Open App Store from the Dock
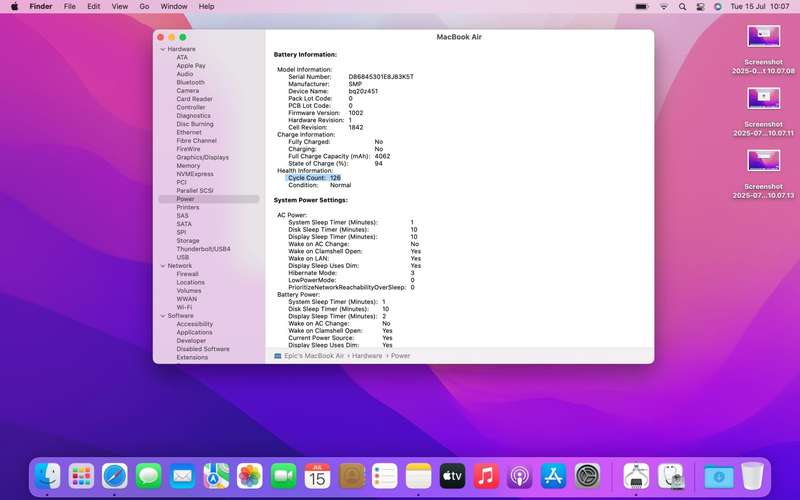The image size is (800, 500). coord(553,477)
